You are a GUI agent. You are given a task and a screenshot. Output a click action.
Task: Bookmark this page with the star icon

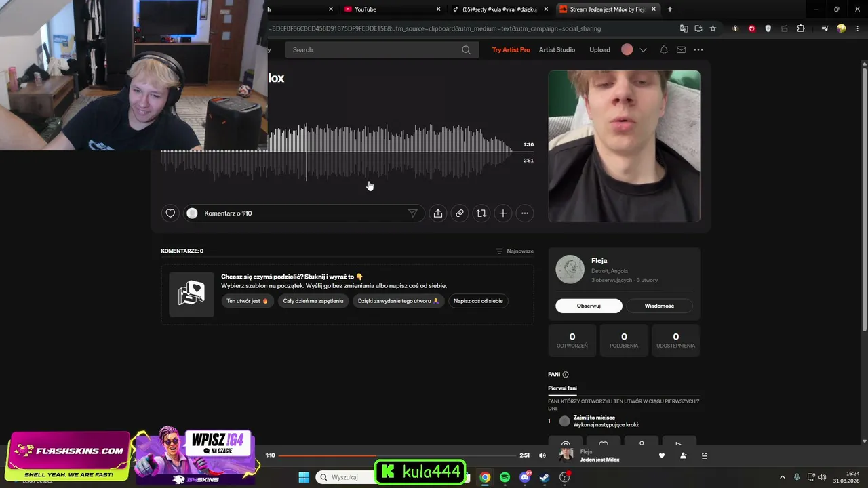713,28
